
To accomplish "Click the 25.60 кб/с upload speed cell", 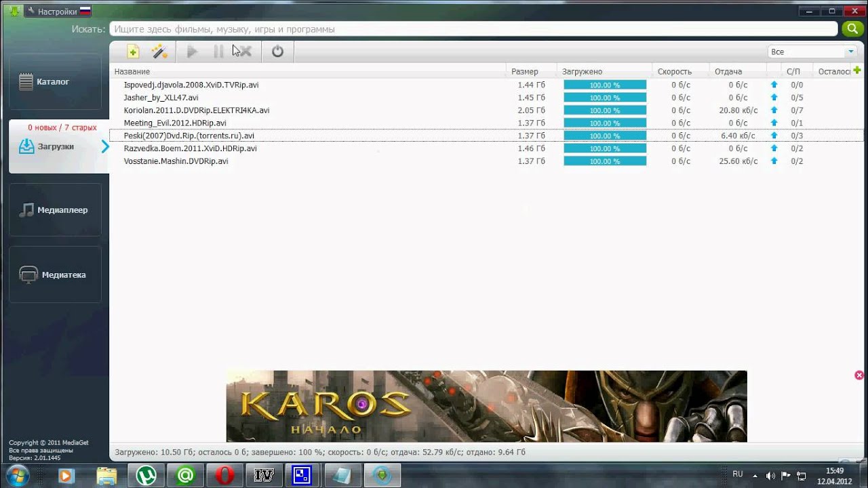I will pos(738,161).
